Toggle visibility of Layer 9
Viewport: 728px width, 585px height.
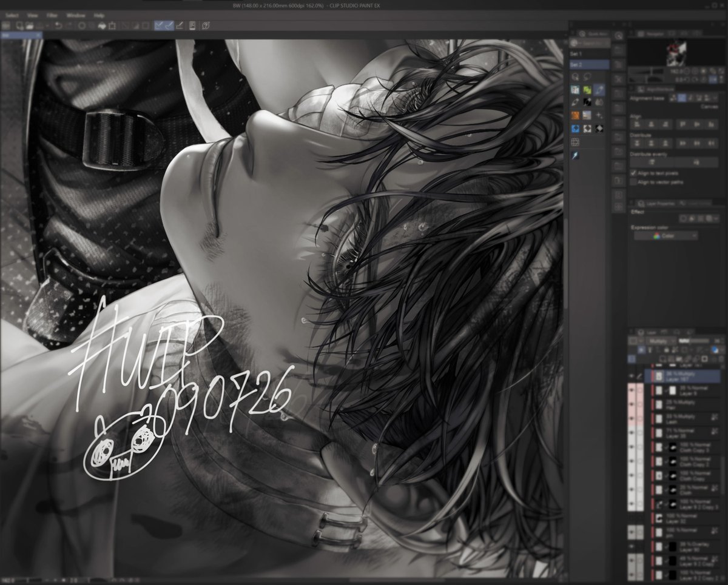[632, 390]
